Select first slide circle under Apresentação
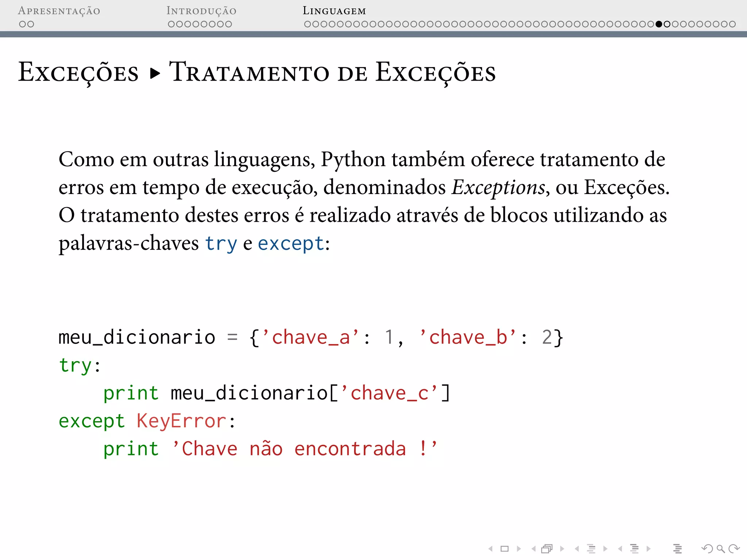Viewport: 747px width, 560px height. (x=23, y=24)
